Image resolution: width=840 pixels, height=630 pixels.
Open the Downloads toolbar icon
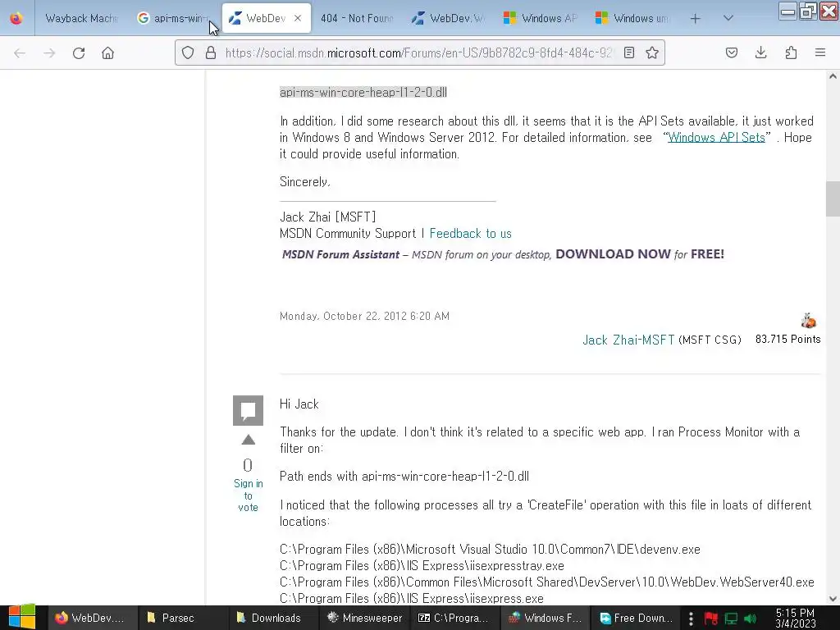click(761, 52)
